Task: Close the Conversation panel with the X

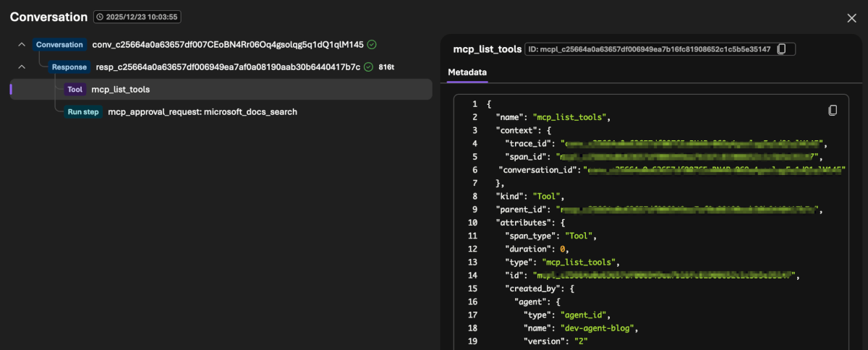Action: click(x=851, y=18)
